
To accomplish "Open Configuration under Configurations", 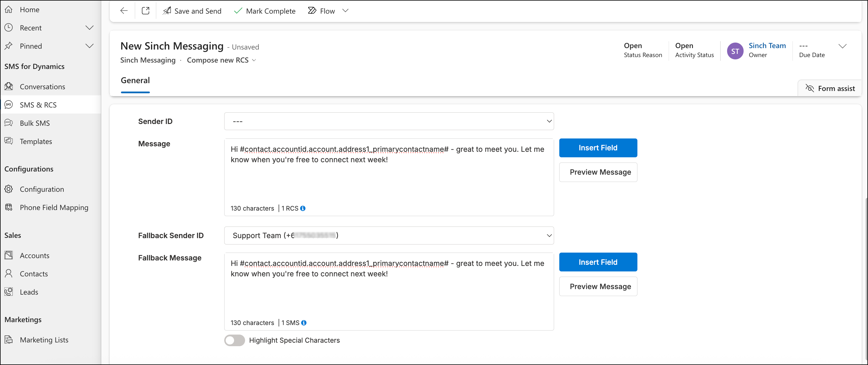I will pos(42,189).
